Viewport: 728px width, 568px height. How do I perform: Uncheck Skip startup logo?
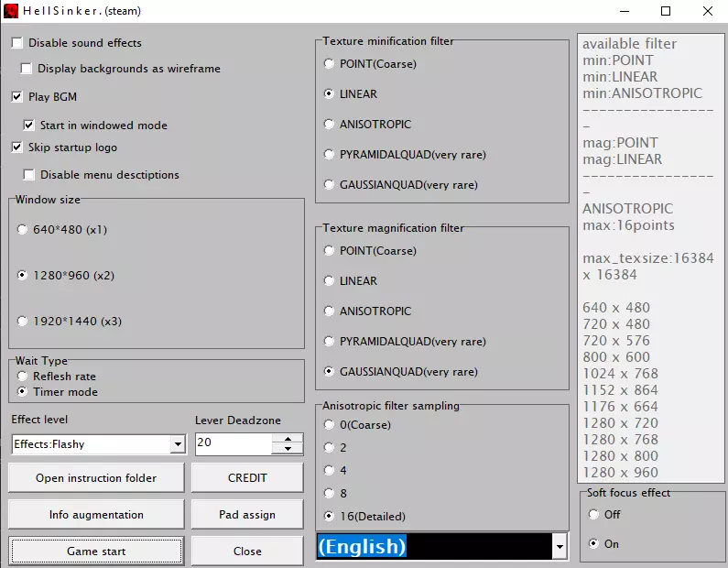(x=16, y=147)
